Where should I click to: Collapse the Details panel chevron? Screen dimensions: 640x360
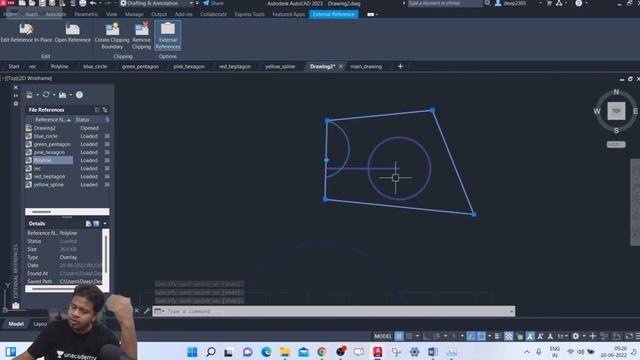pyautogui.click(x=105, y=224)
